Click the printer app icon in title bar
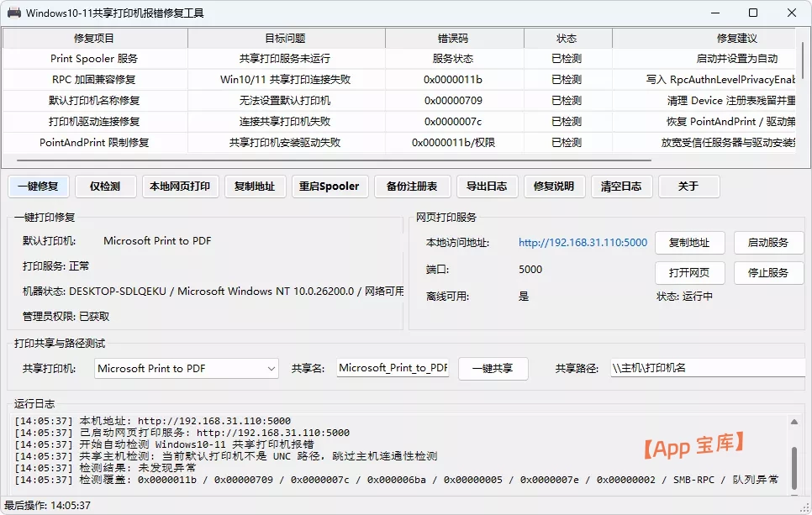 pos(14,13)
